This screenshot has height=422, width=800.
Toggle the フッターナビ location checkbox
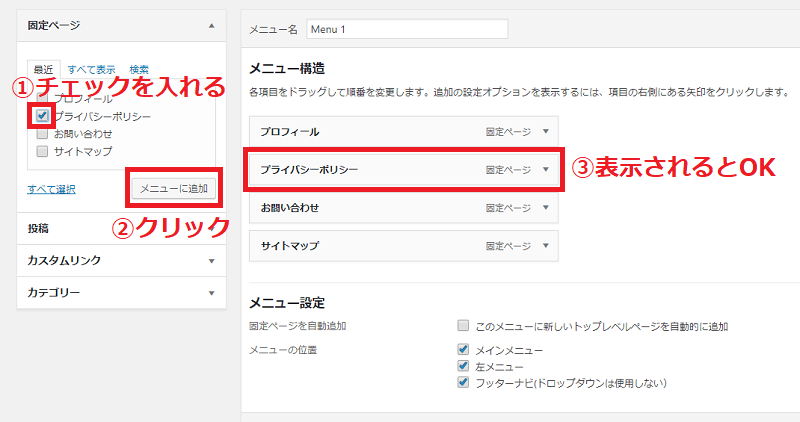pos(463,382)
